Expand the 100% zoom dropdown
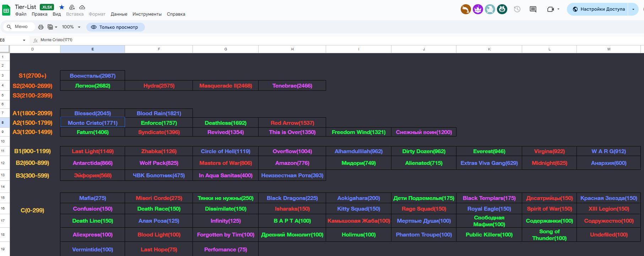This screenshot has width=644, height=256. (71, 27)
